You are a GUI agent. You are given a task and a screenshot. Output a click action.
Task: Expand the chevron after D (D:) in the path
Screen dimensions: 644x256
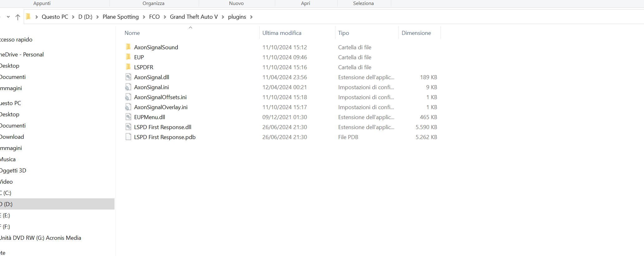point(97,17)
